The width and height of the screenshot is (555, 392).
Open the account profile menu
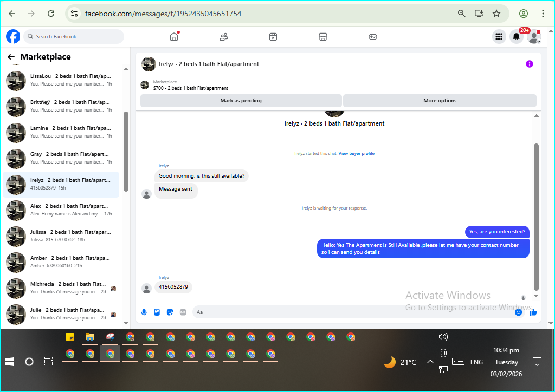[x=534, y=36]
